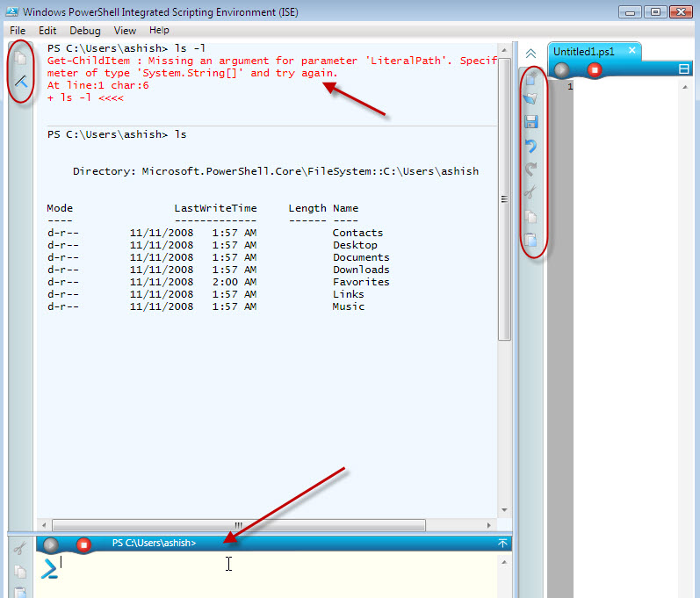The width and height of the screenshot is (700, 598).
Task: Click the 'At line:1 char:6' error text
Action: click(x=97, y=85)
